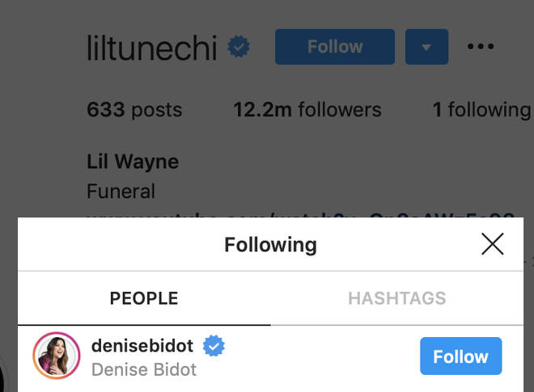Expand suggested accounts dropdown arrow button
Screen dimensions: 534x392
426,47
